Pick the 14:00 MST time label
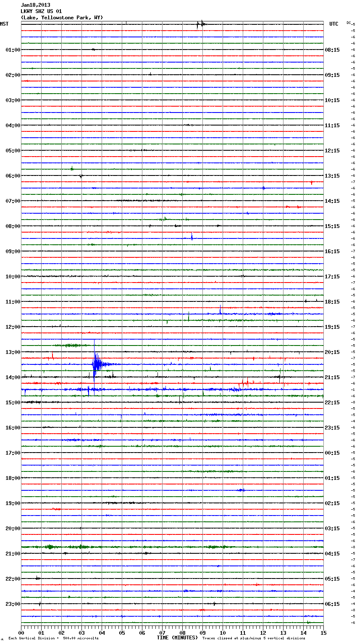 13,377
